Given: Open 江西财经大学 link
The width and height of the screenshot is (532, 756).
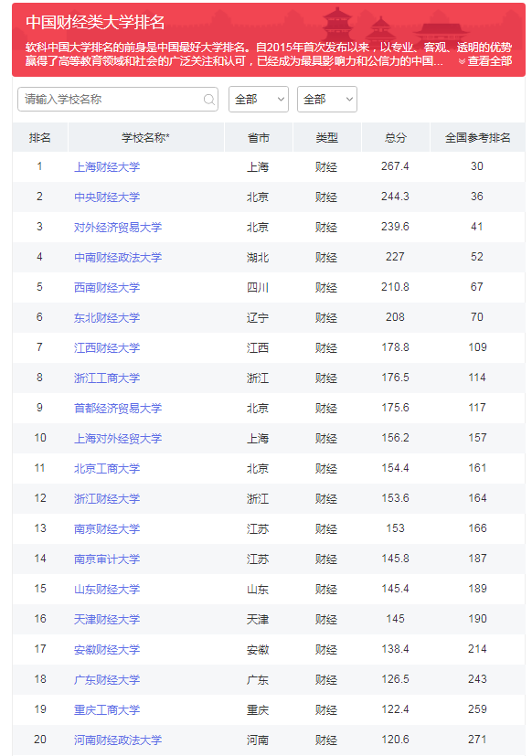Looking at the screenshot, I should click(107, 347).
